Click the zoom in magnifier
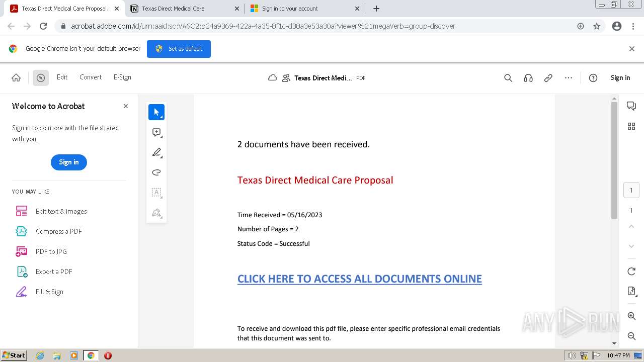The height and width of the screenshot is (362, 644). pyautogui.click(x=631, y=316)
